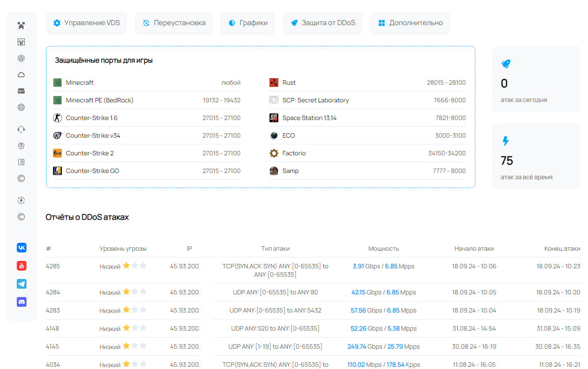The height and width of the screenshot is (369, 588).
Task: Open the Discord social link
Action: click(x=22, y=302)
